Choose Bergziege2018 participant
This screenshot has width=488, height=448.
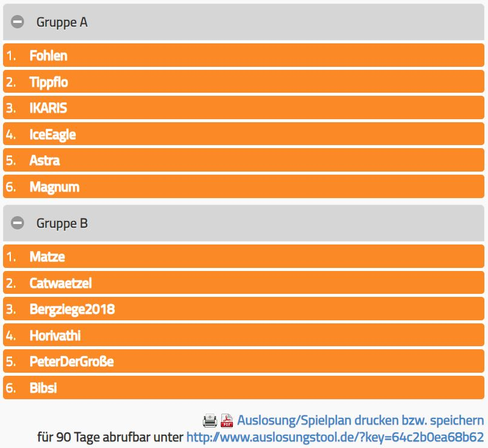[x=72, y=310]
